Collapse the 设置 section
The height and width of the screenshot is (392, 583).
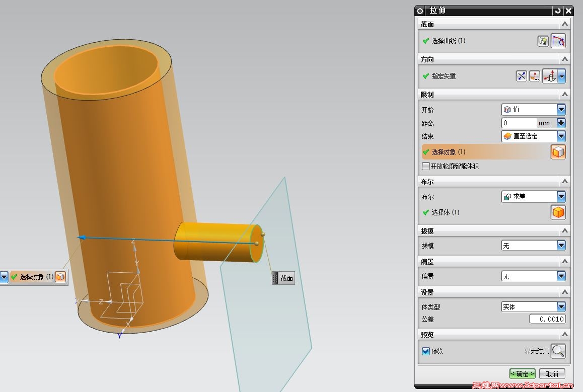tap(565, 292)
